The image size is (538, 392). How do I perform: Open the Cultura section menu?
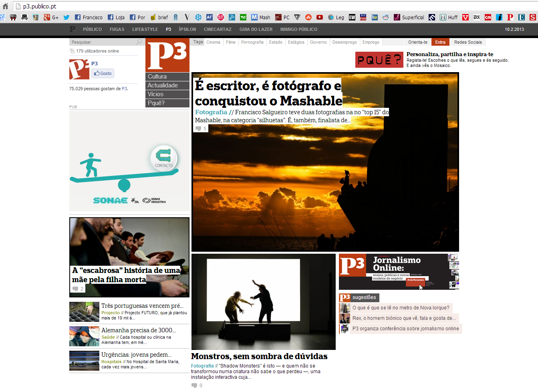pos(167,77)
